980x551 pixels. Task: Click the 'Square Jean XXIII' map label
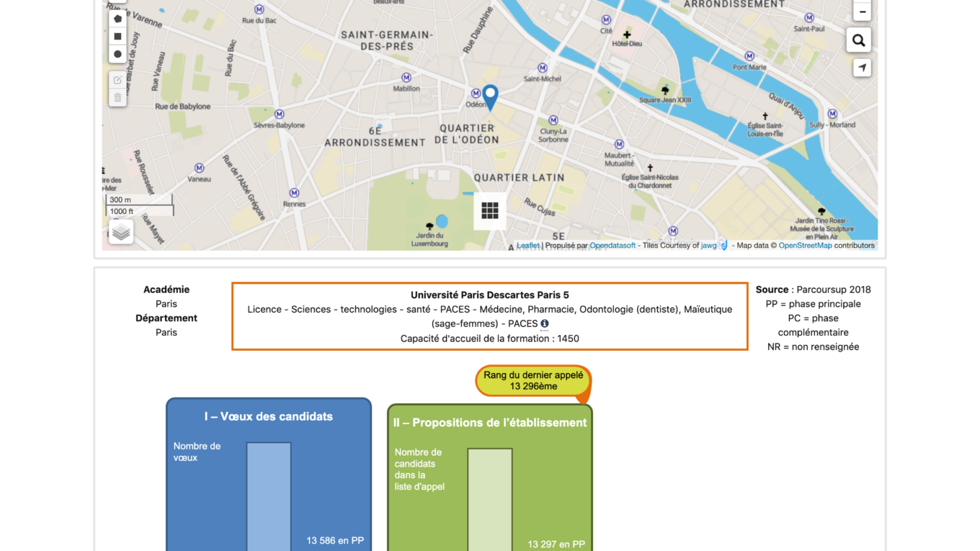665,100
